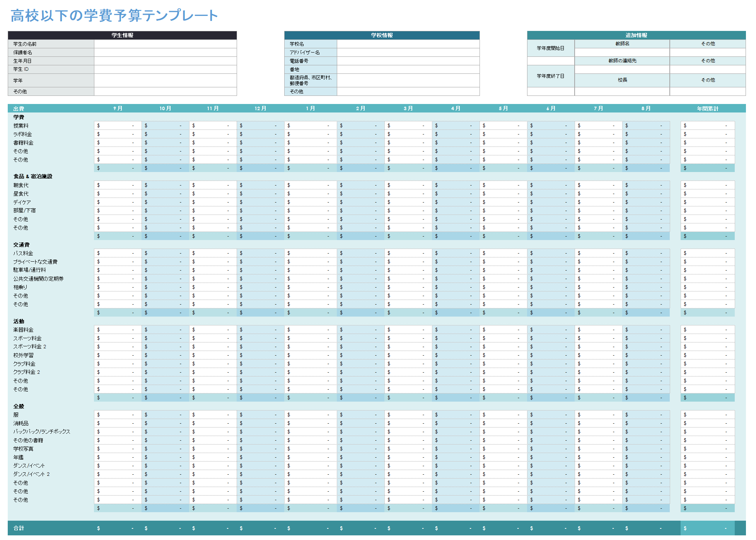This screenshot has width=756, height=540.
Task: Click the input field for 学生の名前
Action: [x=166, y=44]
